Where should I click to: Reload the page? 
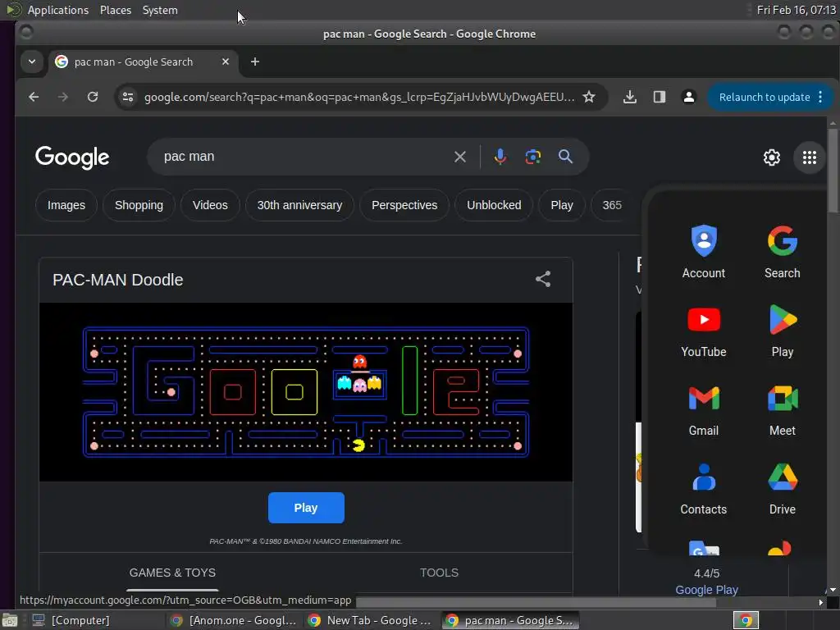(x=93, y=97)
